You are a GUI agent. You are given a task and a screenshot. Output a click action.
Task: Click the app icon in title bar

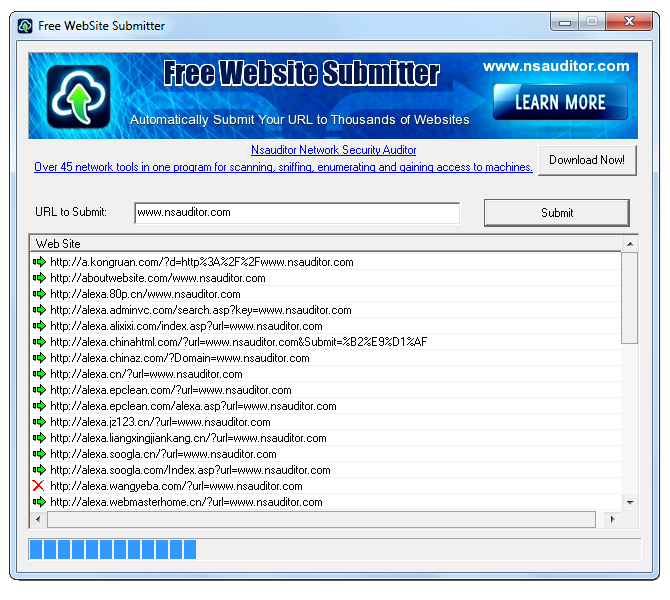(x=23, y=25)
